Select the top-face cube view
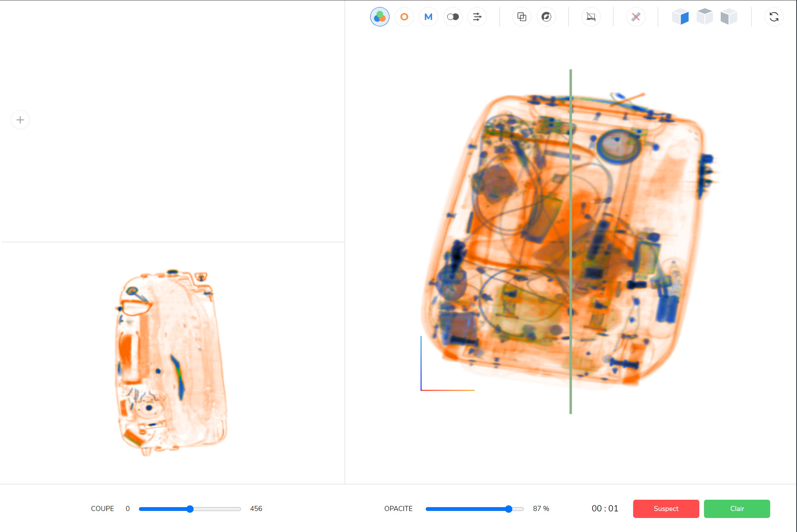Screen dimensions: 797x532 (x=704, y=17)
